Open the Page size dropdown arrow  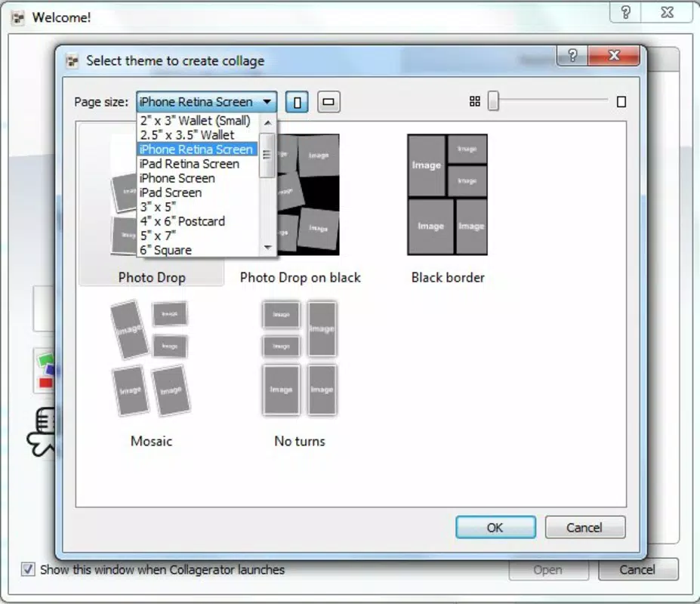coord(267,102)
